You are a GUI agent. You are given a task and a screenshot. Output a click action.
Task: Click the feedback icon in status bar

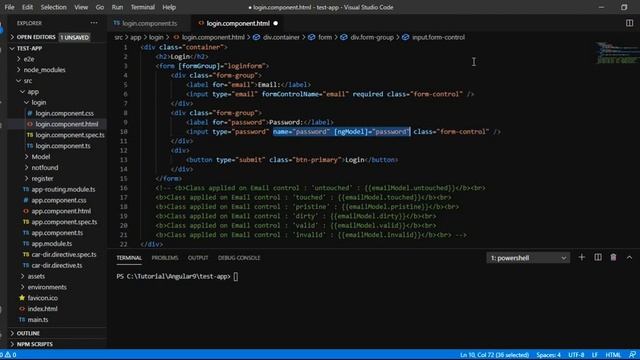click(632, 355)
